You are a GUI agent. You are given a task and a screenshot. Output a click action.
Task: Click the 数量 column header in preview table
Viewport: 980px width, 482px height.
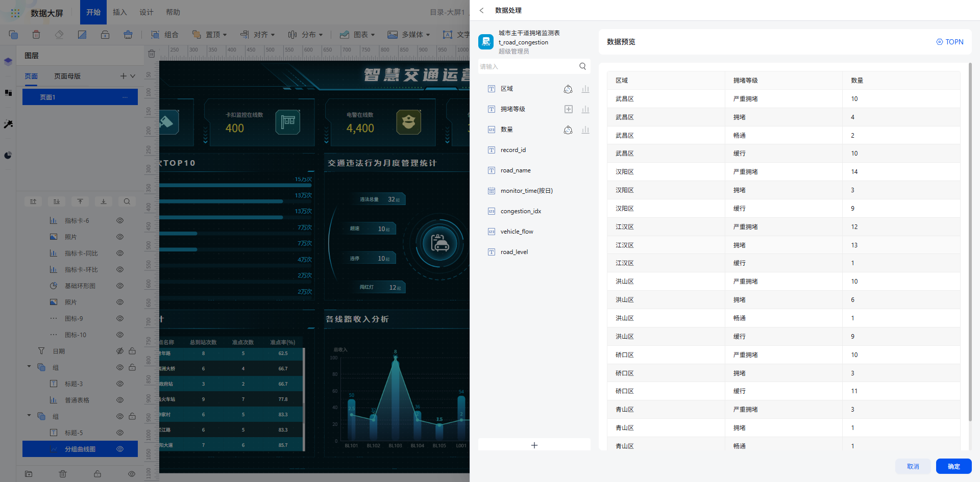coord(901,81)
